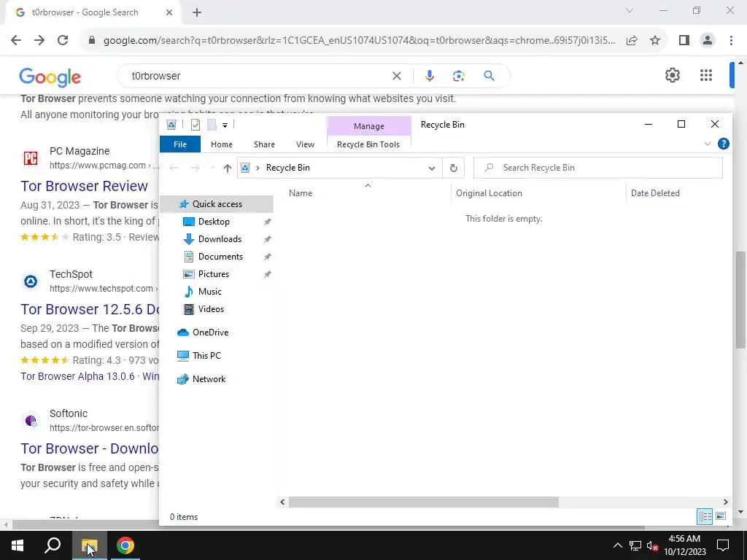
Task: Click File Explorer on the taskbar
Action: (x=89, y=545)
